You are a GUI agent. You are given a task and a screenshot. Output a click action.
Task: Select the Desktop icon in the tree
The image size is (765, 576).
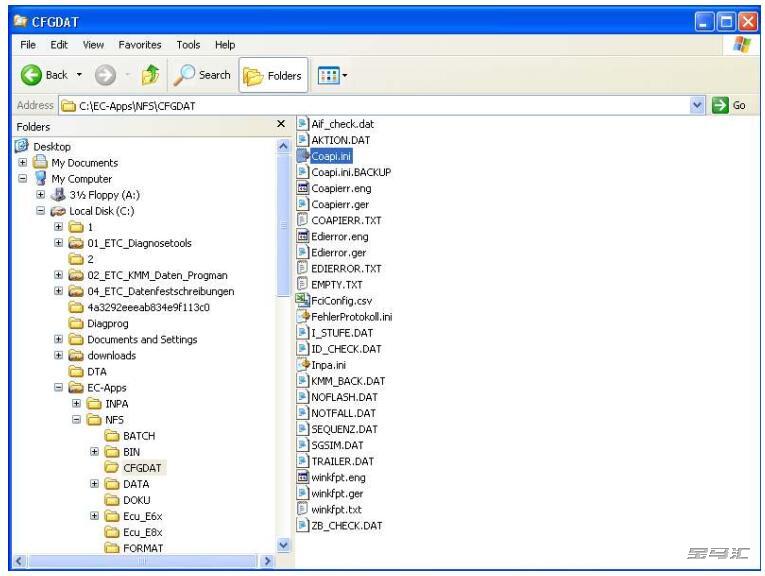point(22,146)
